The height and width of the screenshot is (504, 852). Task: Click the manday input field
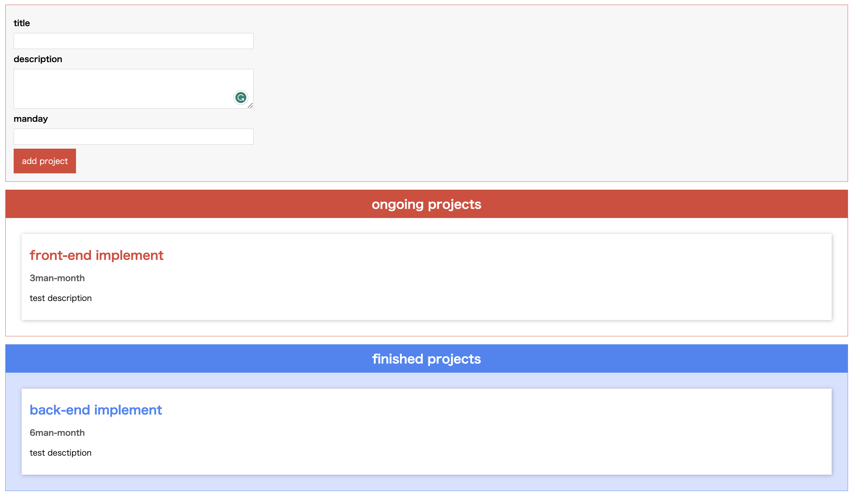[133, 136]
